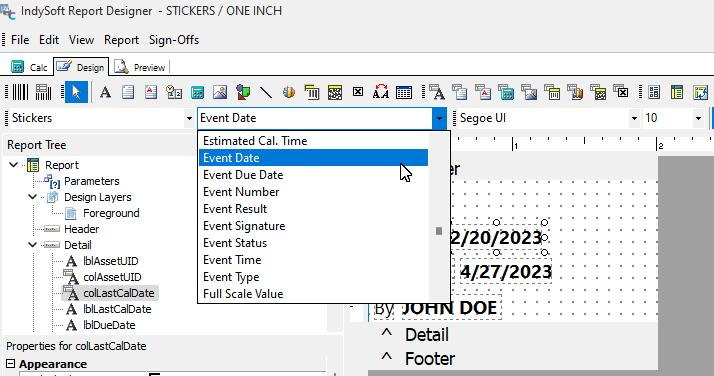The image size is (714, 376).
Task: Switch to the Design tab
Action: pos(81,67)
